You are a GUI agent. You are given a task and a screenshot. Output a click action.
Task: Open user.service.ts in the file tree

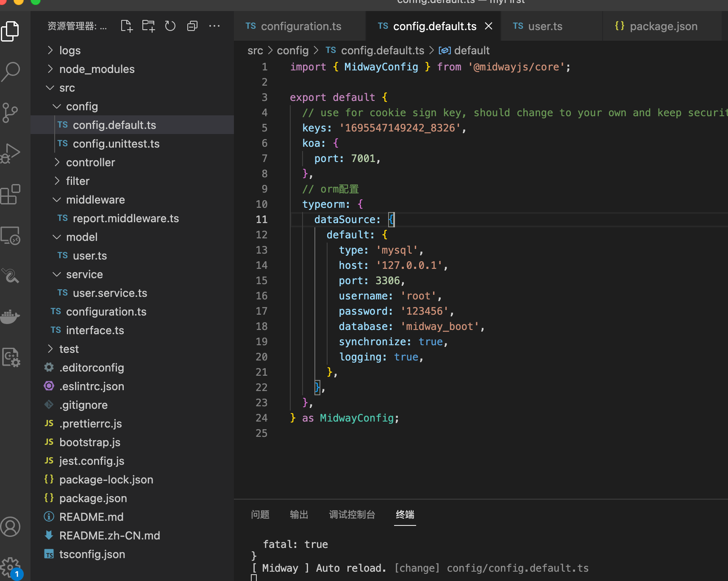point(110,293)
